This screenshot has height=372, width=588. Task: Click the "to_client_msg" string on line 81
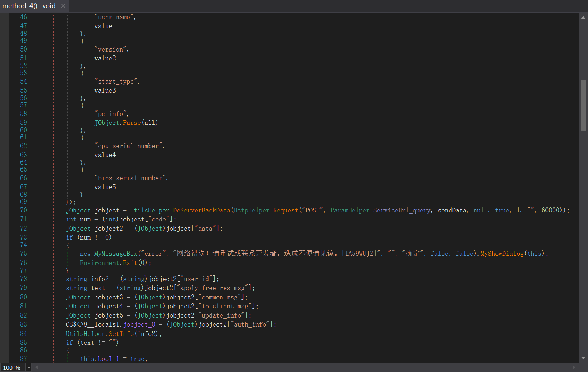pyautogui.click(x=225, y=306)
